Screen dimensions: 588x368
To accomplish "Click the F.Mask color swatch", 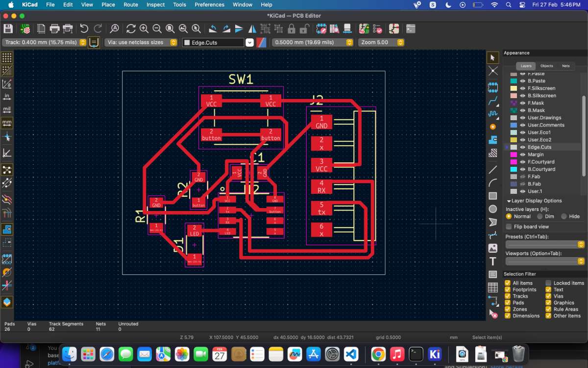I will [x=514, y=103].
